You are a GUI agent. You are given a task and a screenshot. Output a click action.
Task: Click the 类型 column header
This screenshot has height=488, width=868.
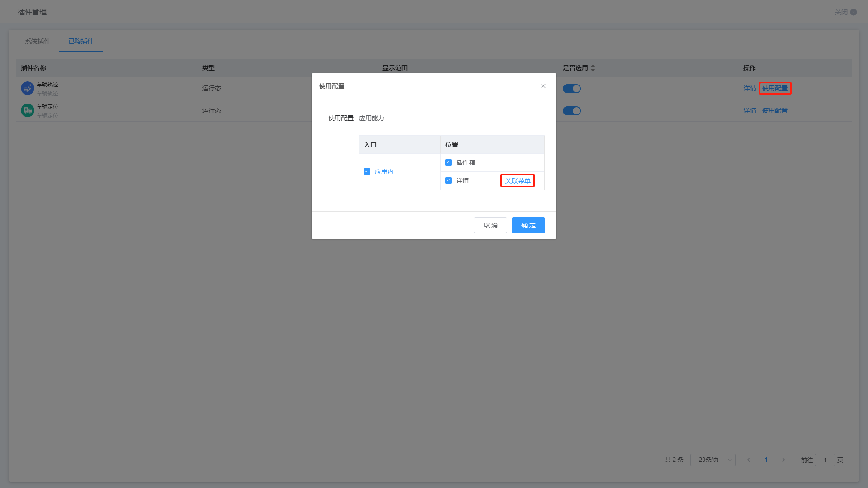click(208, 68)
